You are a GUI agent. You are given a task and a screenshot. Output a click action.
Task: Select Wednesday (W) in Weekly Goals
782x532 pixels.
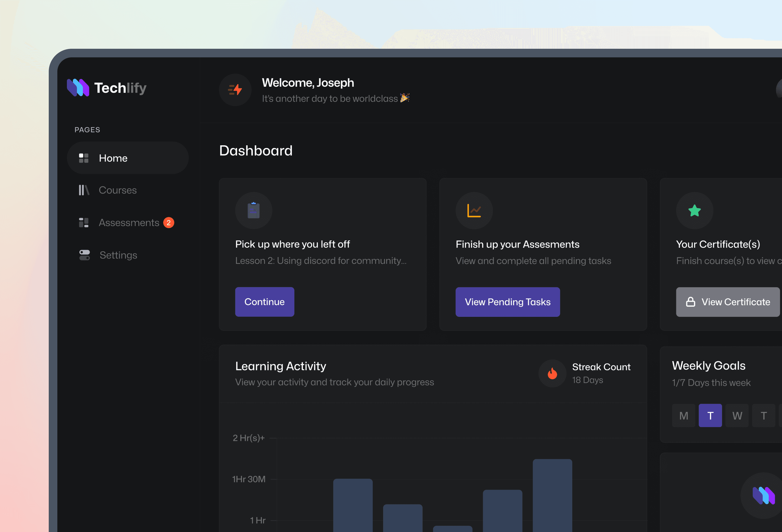point(737,416)
